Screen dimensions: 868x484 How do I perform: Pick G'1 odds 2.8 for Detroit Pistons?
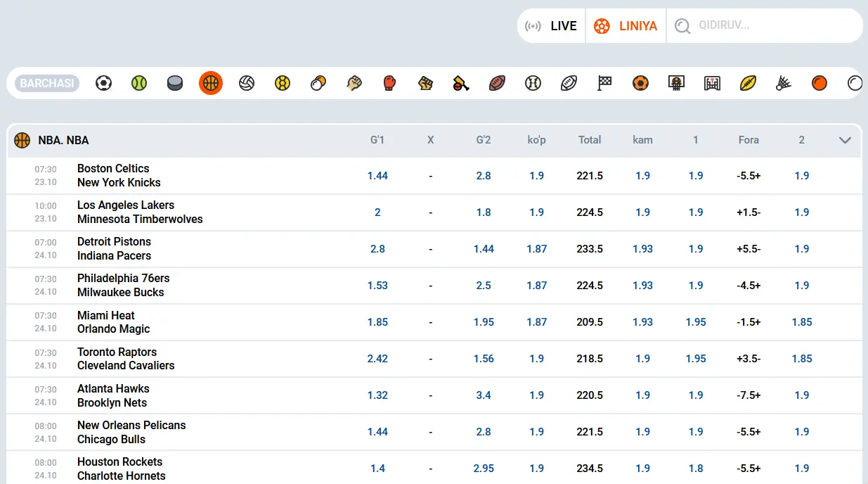[377, 249]
